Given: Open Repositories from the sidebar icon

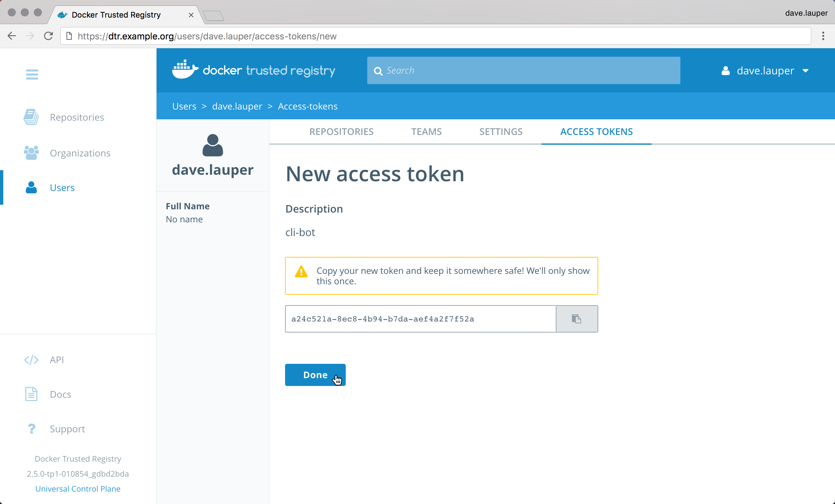Looking at the screenshot, I should [x=31, y=117].
